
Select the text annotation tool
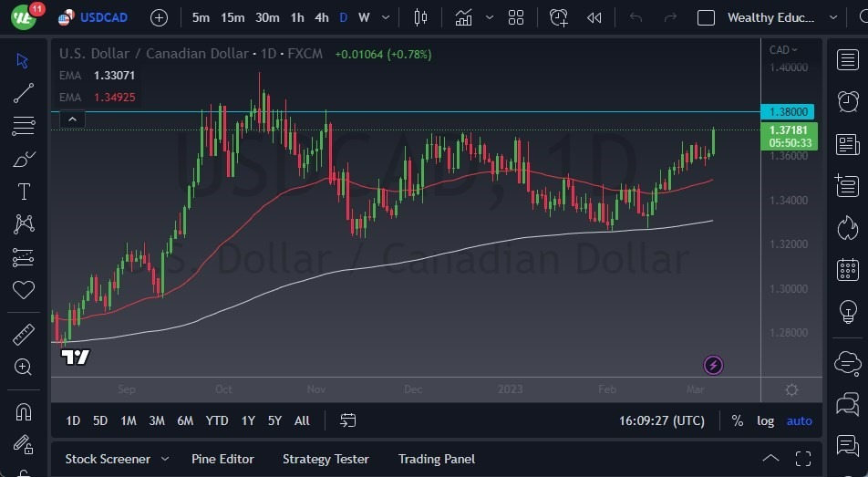click(24, 192)
